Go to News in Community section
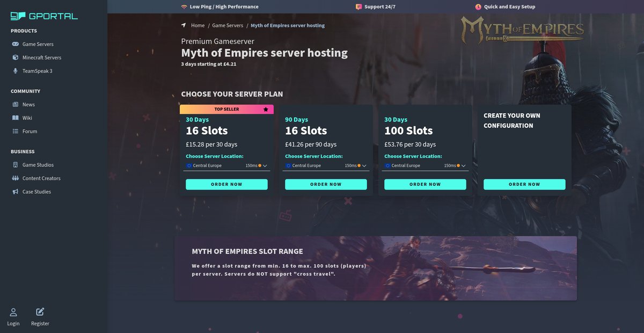Viewport: 644px width, 333px height. [28, 105]
